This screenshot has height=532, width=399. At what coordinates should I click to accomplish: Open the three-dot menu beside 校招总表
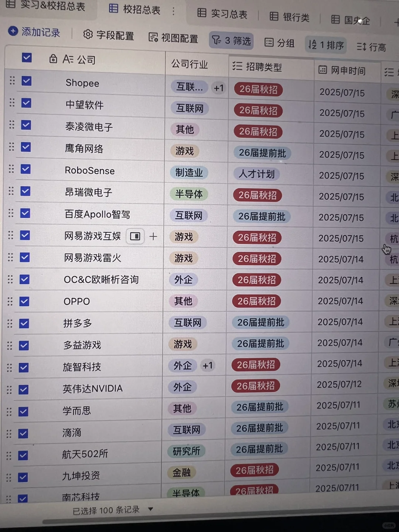(x=173, y=11)
